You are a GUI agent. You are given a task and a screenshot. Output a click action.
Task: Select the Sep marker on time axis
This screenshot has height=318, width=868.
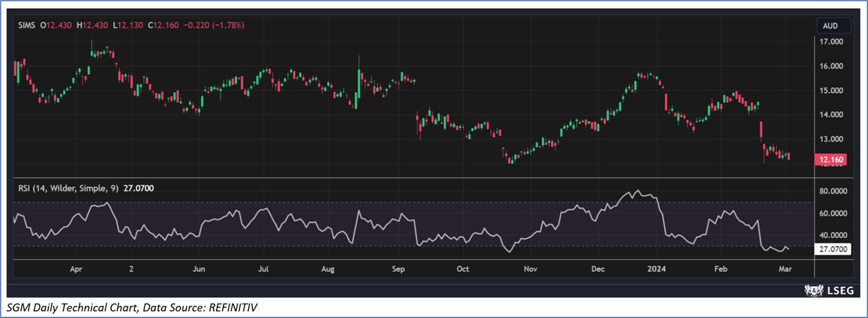398,268
